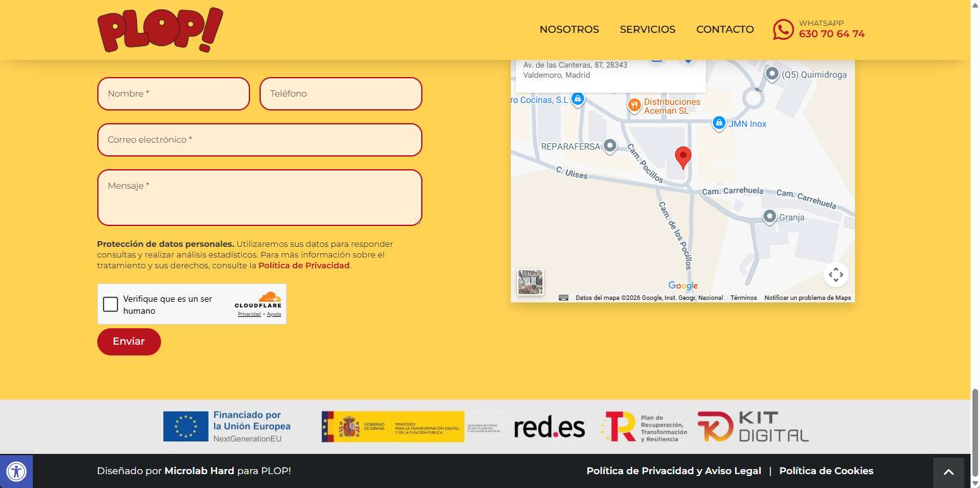The height and width of the screenshot is (488, 980).
Task: Open the accessibility widget icon
Action: pos(16,471)
